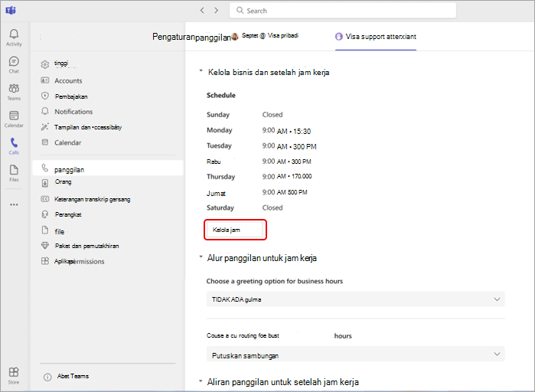Select panggilan settings category
Viewport: 535px width, 392px height.
click(x=108, y=168)
